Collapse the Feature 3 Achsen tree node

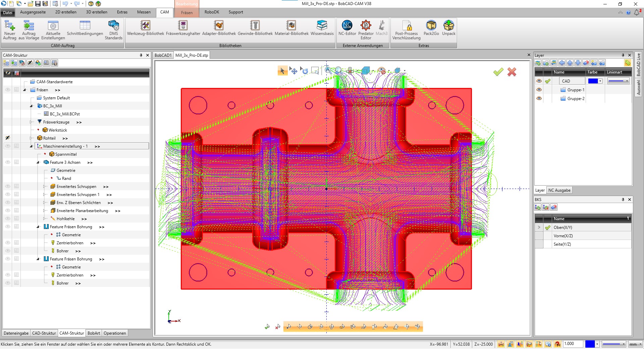tap(38, 162)
